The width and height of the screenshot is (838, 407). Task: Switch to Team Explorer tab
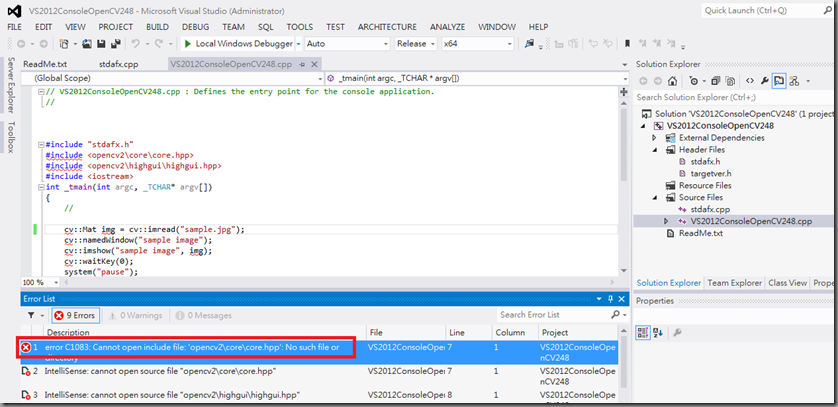point(734,283)
